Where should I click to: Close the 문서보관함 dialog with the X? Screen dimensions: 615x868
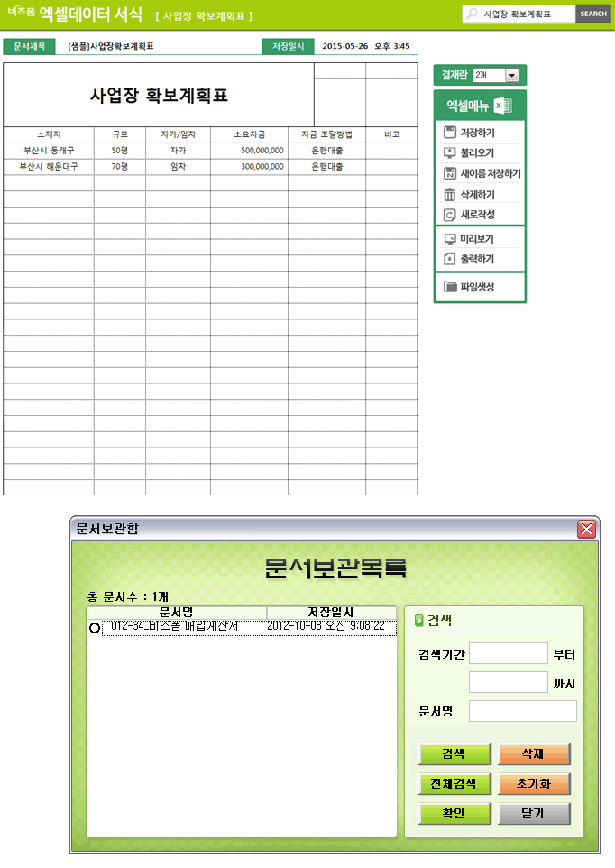pyautogui.click(x=586, y=530)
